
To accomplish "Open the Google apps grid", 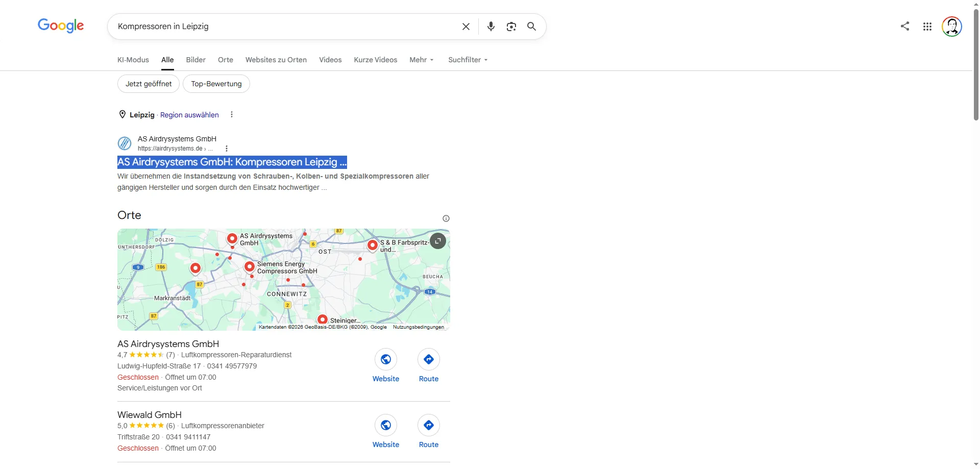I will click(927, 27).
